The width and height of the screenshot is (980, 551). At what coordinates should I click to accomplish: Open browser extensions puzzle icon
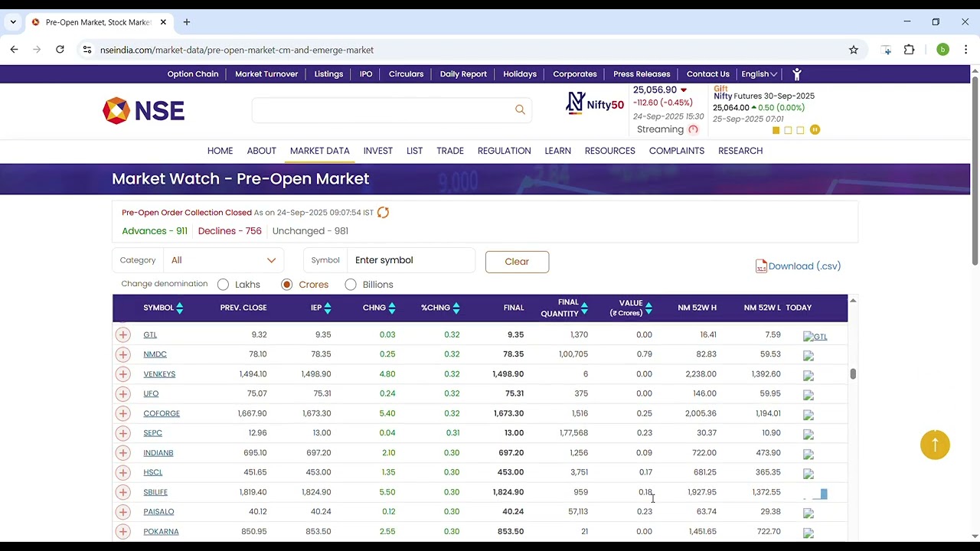pos(909,50)
